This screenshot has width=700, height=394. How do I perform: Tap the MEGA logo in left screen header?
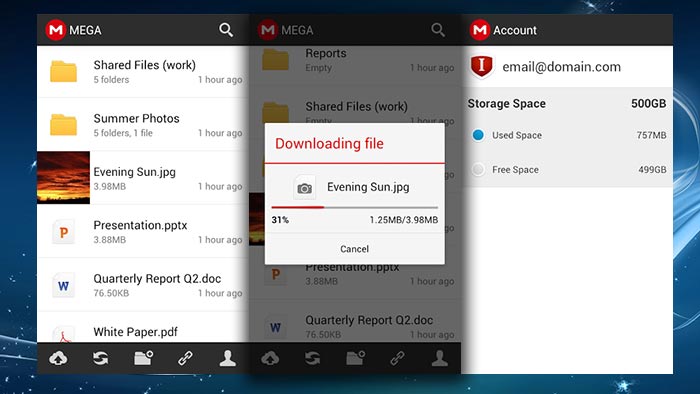pyautogui.click(x=56, y=30)
